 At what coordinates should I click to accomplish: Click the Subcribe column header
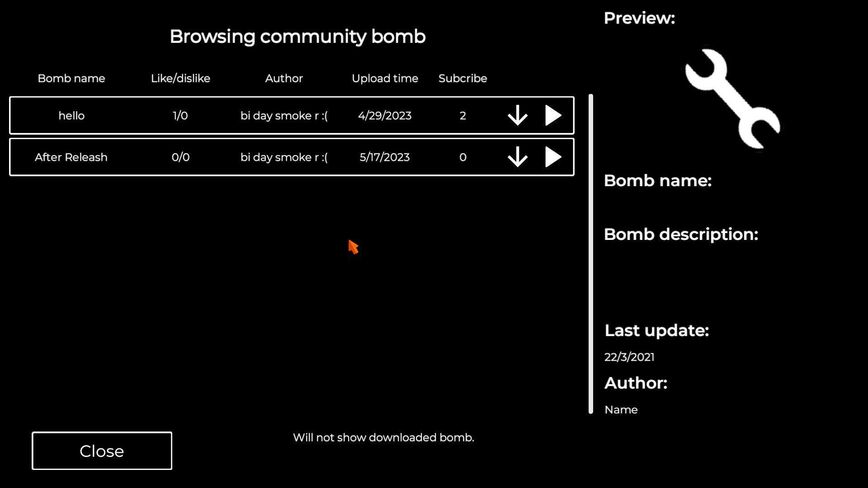coord(462,78)
